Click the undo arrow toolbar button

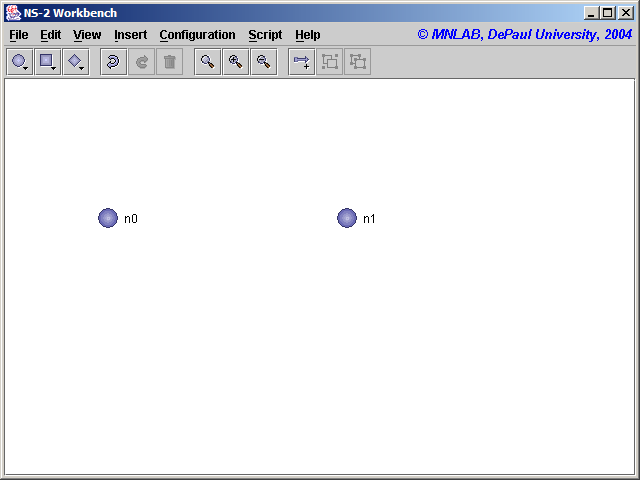(113, 62)
